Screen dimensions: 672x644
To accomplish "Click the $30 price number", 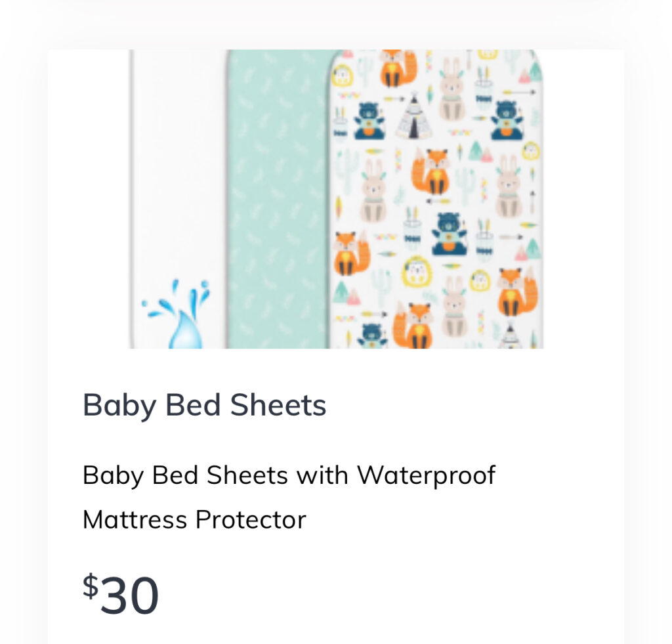I will 130,595.
